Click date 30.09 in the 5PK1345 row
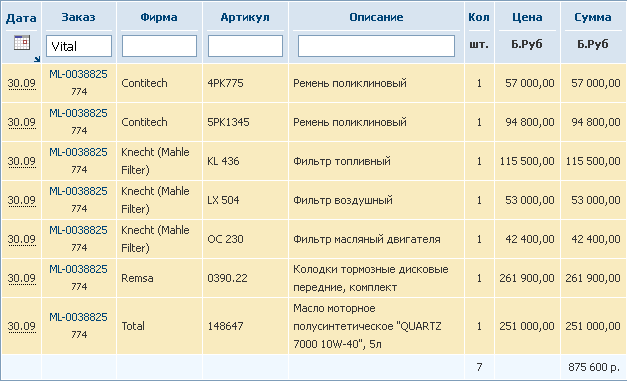This screenshot has width=627, height=381. [x=22, y=122]
